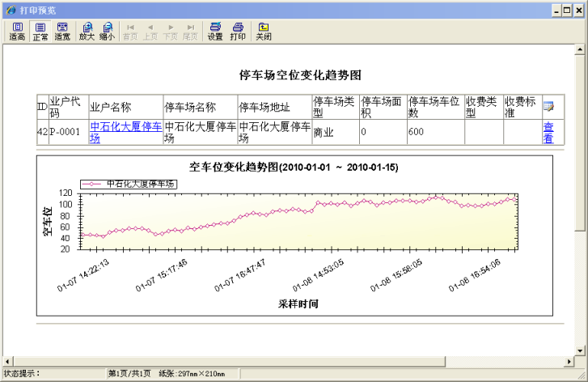Click the 适高 (fit height) toolbar icon

click(17, 31)
